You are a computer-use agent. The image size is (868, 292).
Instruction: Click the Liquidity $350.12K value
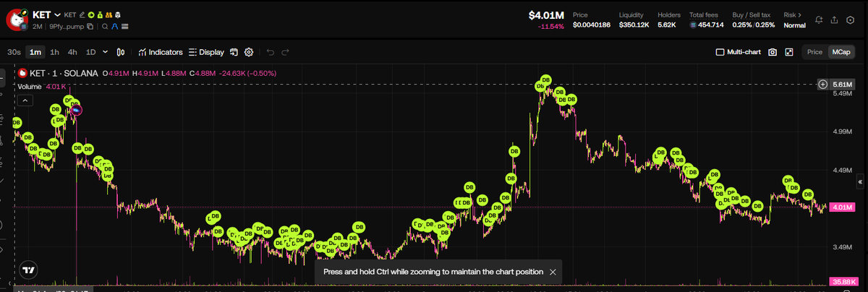tap(634, 25)
